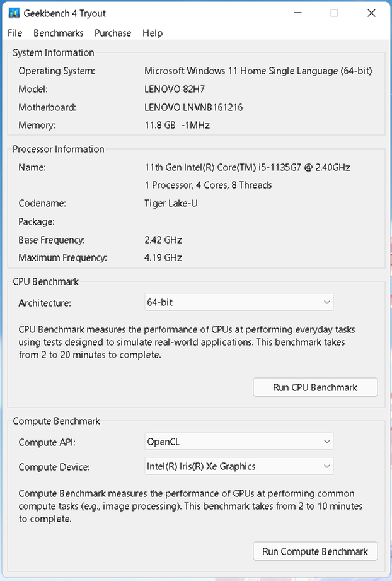Click the Processor Information group heading
This screenshot has width=392, height=581.
58,149
